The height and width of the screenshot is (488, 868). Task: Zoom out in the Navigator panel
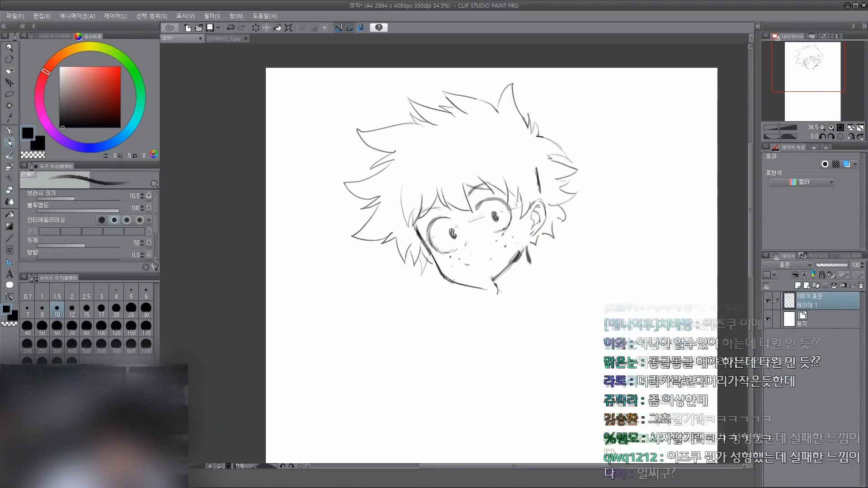(x=822, y=127)
